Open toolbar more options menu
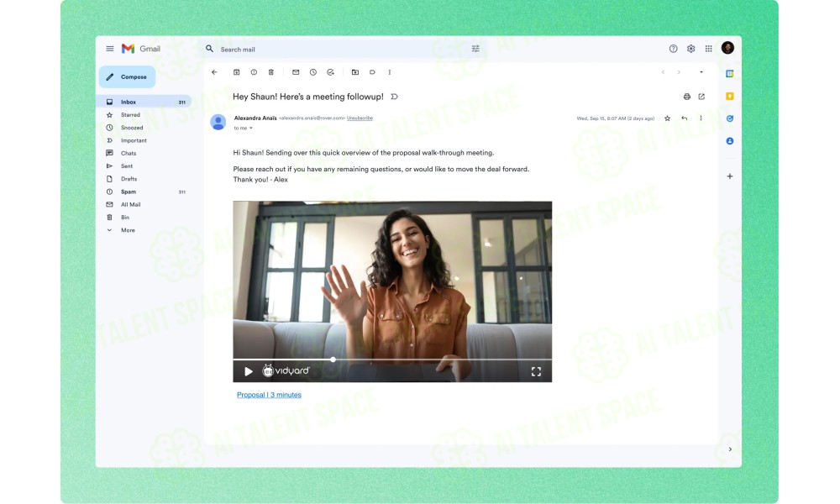840x504 pixels. [x=390, y=72]
